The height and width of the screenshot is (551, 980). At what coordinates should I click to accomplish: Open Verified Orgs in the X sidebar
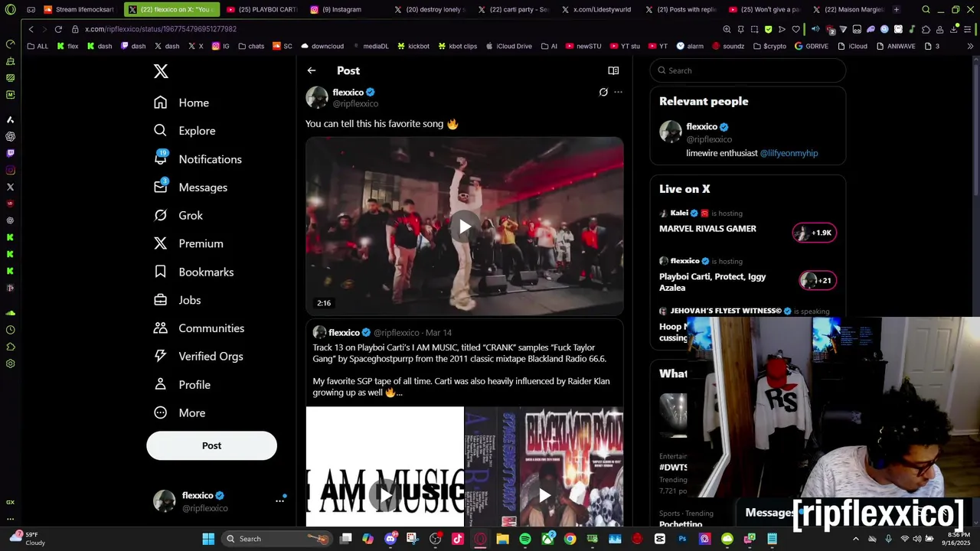pyautogui.click(x=198, y=357)
